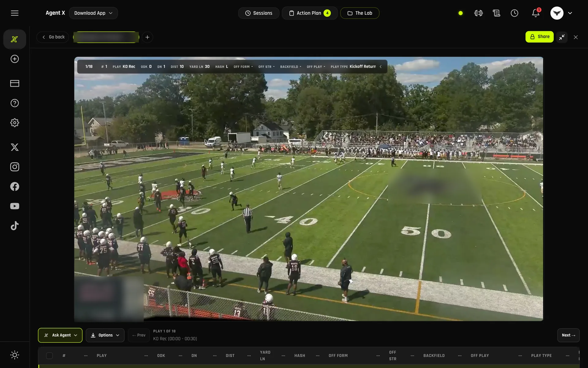Open the Download App dropdown
The height and width of the screenshot is (368, 588).
(93, 13)
